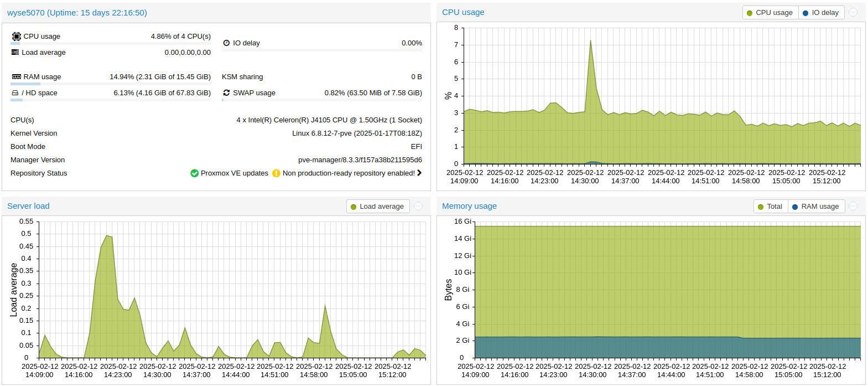Reset zoom on the Server load chart
This screenshot has height=386, width=868.
pyautogui.click(x=418, y=206)
